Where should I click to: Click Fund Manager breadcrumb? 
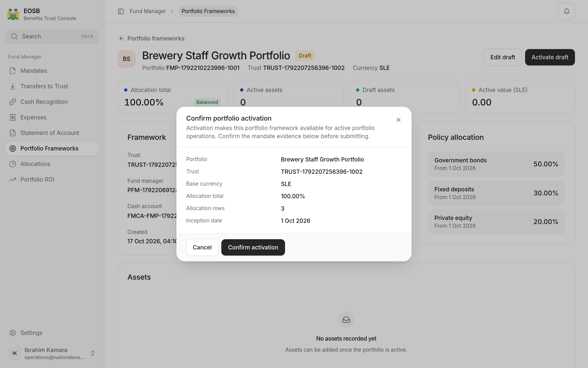148,11
